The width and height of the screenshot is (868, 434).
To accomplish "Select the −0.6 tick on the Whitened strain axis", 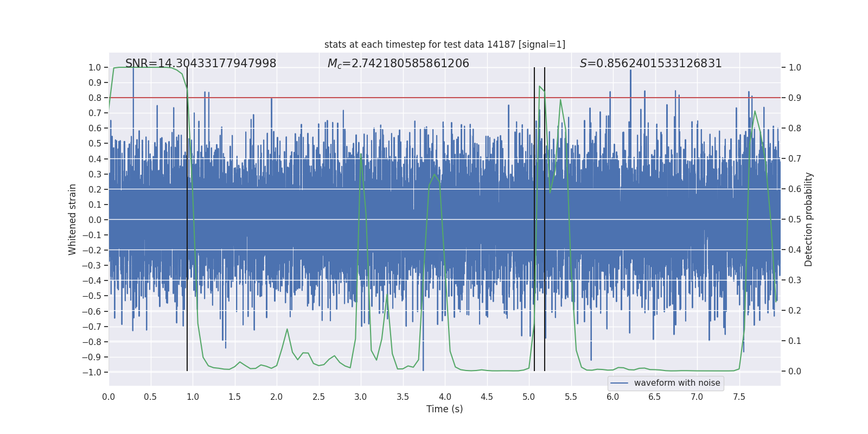I will (x=92, y=311).
